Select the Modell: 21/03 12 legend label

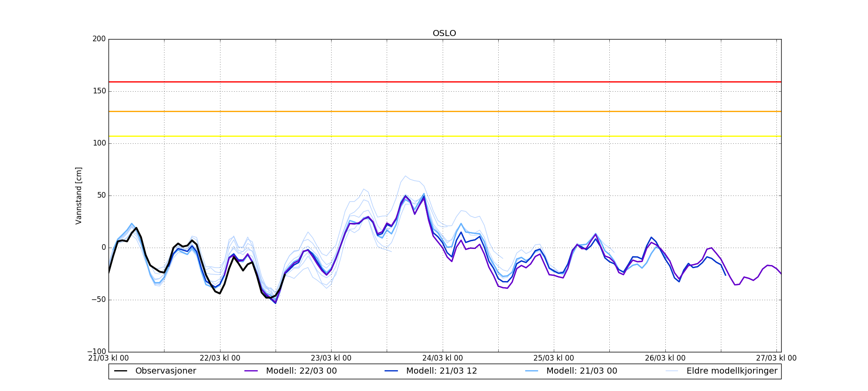(x=441, y=371)
